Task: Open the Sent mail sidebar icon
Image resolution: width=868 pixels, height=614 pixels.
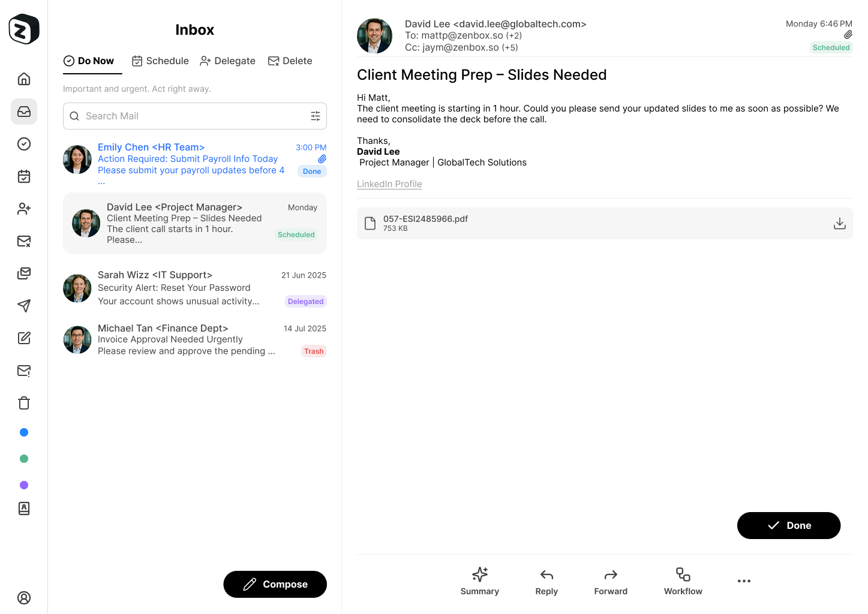Action: click(23, 306)
